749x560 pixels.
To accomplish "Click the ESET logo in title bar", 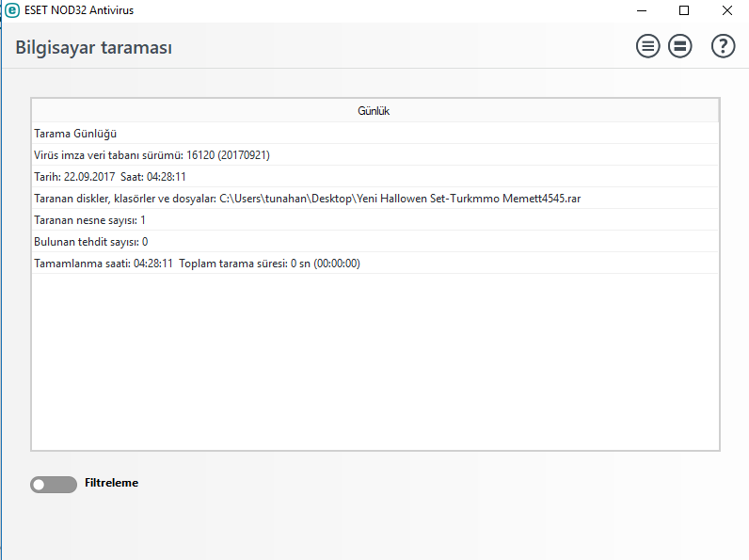I will (x=12, y=10).
